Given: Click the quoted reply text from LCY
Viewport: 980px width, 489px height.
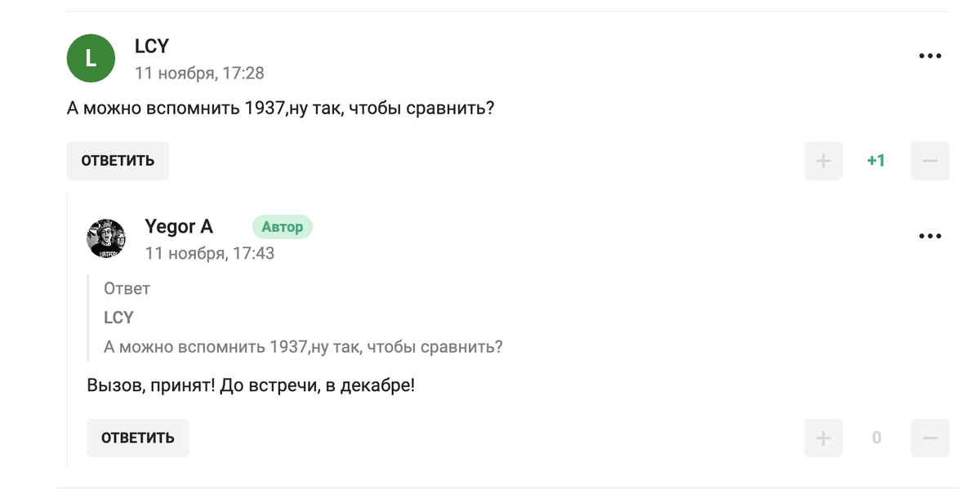Looking at the screenshot, I should [302, 347].
